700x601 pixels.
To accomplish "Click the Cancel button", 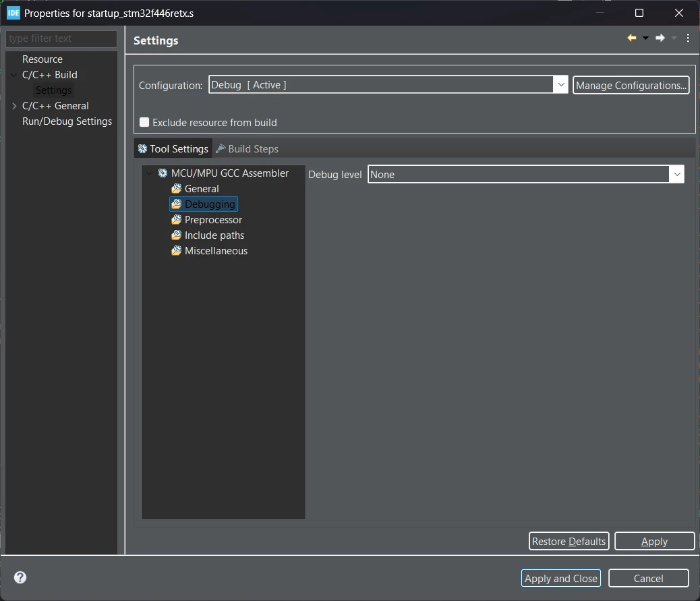I will pos(648,578).
